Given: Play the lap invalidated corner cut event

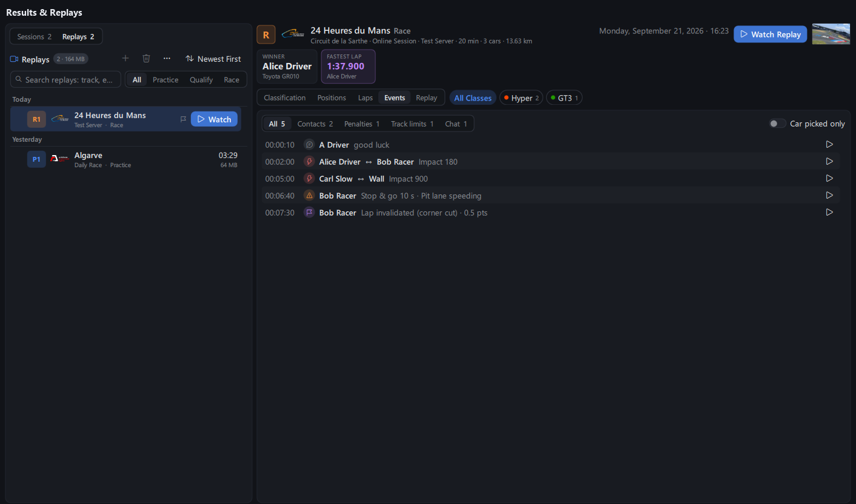Looking at the screenshot, I should pyautogui.click(x=830, y=213).
